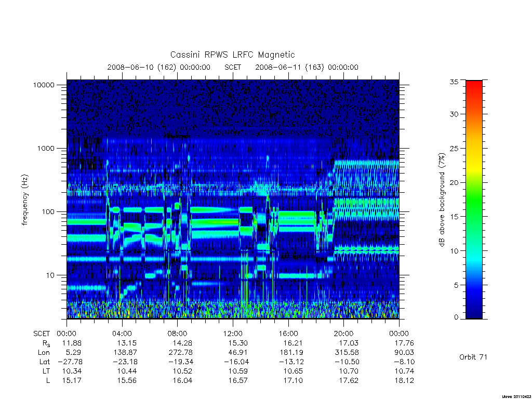The height and width of the screenshot is (399, 532).
Task: Click the 'LT' row label
Action: click(46, 371)
